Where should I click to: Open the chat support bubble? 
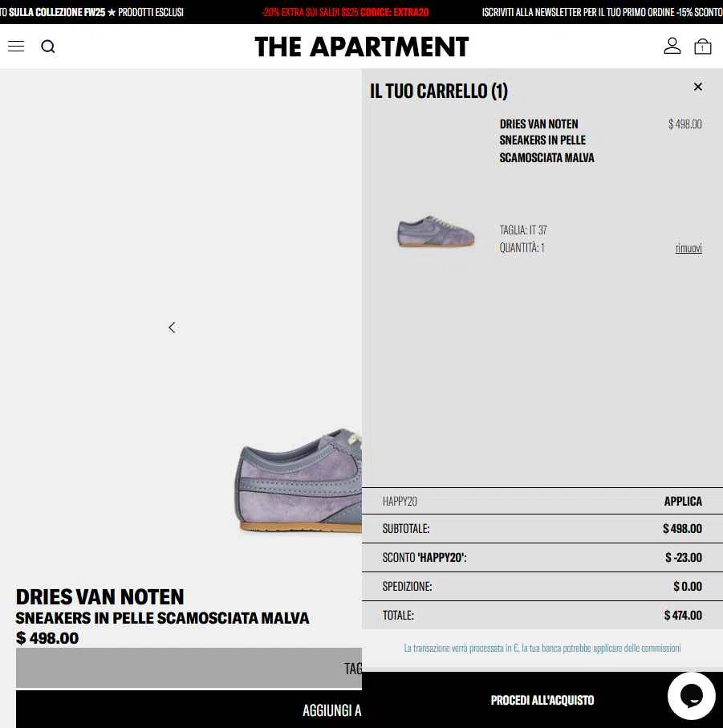click(x=691, y=696)
